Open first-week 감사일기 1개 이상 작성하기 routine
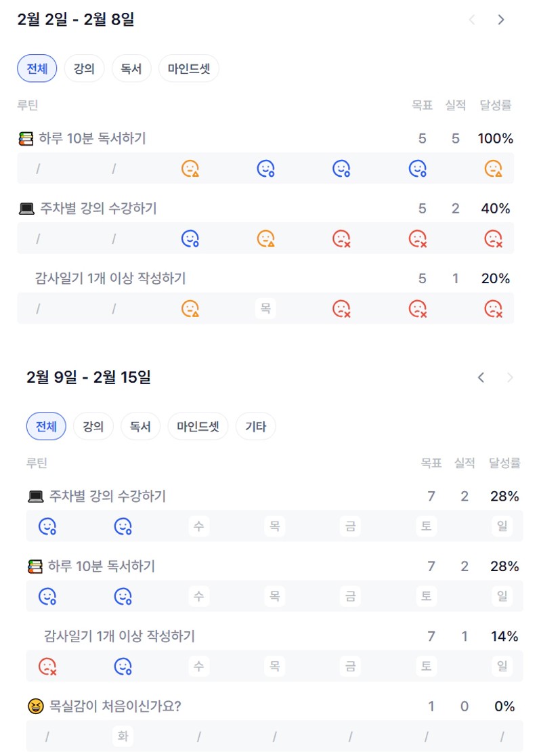560x756 pixels. coord(110,278)
